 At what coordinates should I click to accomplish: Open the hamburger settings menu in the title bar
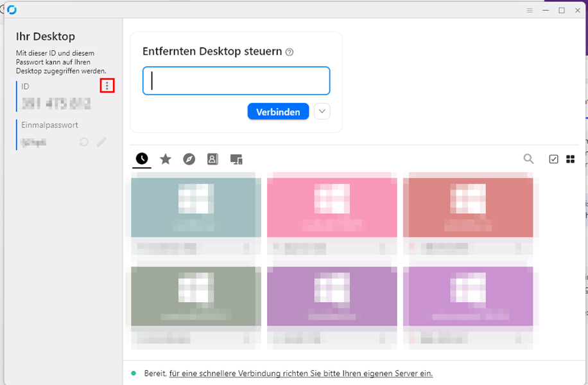[530, 10]
